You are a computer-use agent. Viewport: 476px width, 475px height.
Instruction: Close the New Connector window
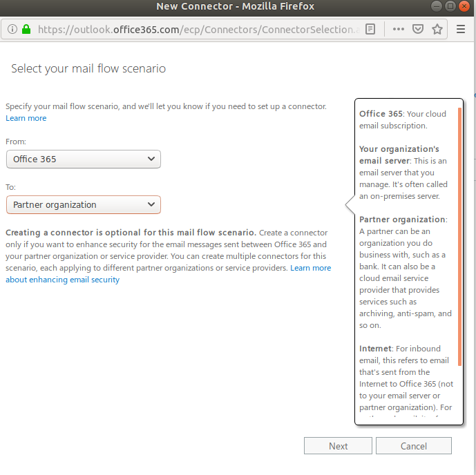coord(464,6)
